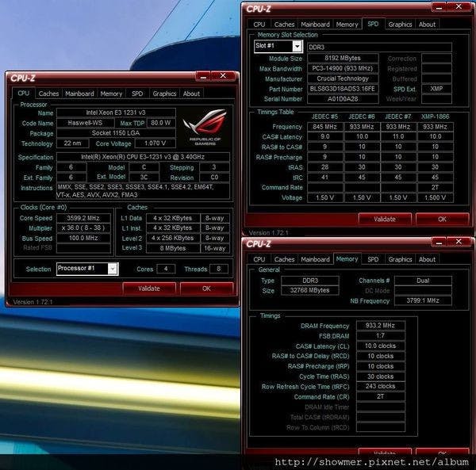Open the CPU tab in Memory window
The width and height of the screenshot is (476, 470).
(x=259, y=259)
